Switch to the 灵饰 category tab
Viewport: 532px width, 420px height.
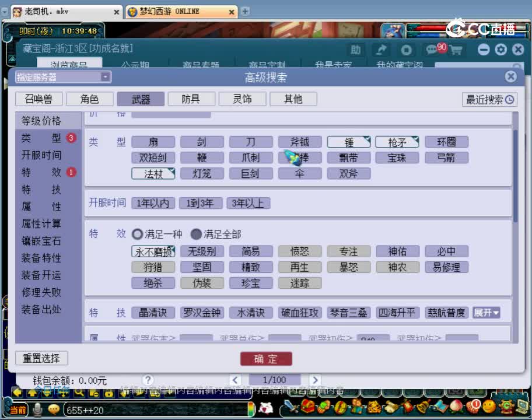click(x=242, y=99)
